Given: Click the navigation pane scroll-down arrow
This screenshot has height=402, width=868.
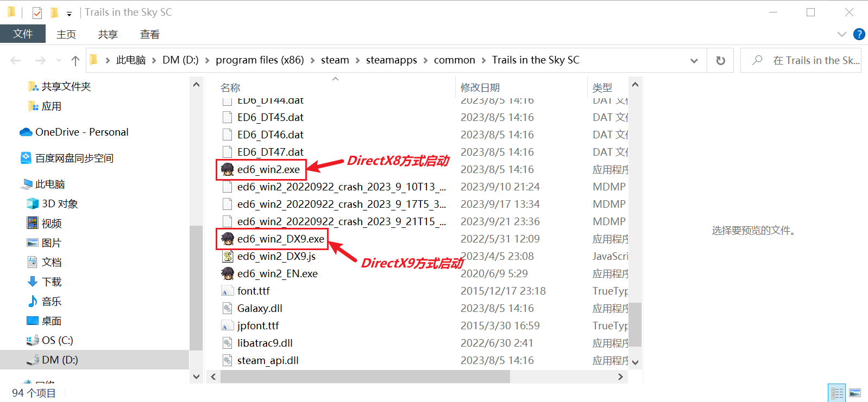Looking at the screenshot, I should click(x=196, y=376).
